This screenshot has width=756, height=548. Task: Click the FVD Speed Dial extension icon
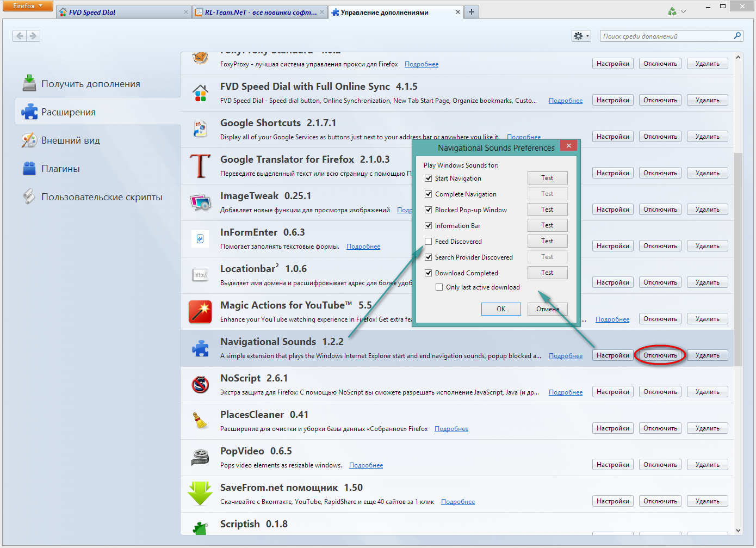point(200,94)
